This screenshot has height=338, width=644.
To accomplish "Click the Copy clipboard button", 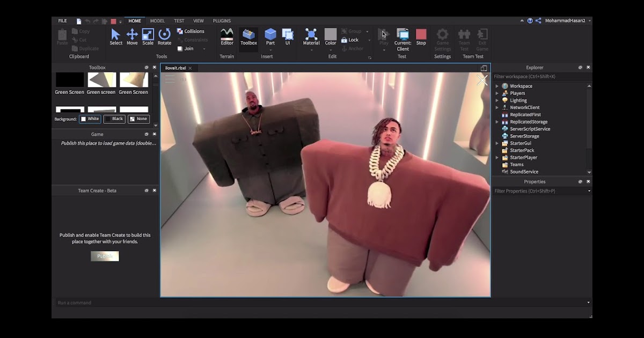I will coord(80,31).
